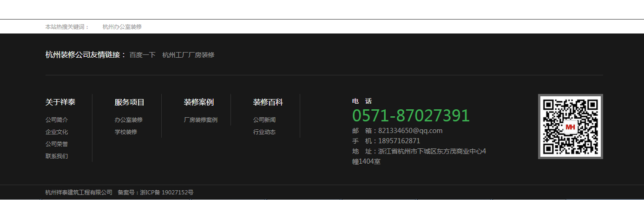Click 联系我们 in the footer

(57, 156)
